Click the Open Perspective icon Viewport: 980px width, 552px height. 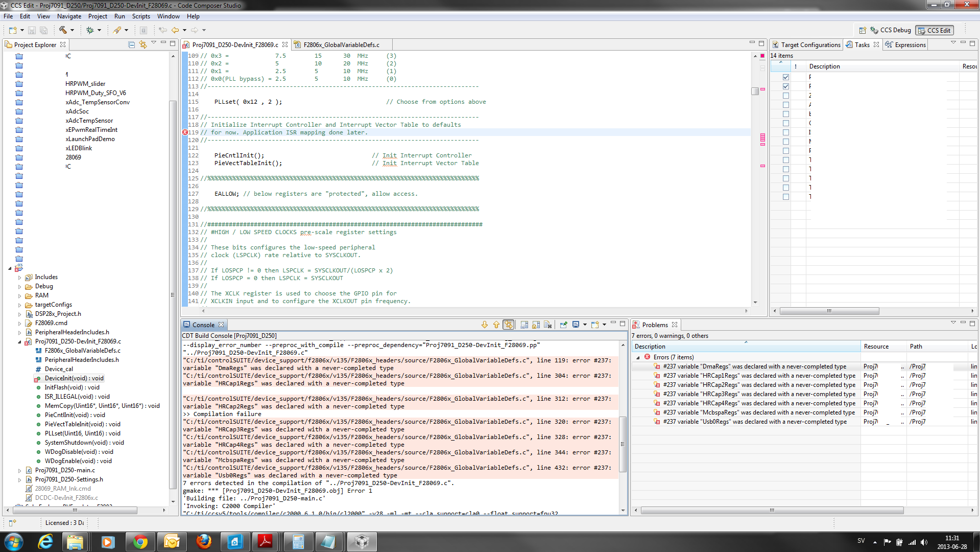click(x=863, y=30)
